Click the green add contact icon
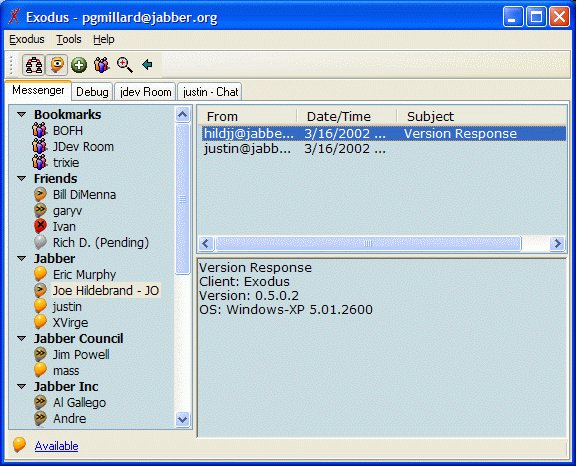Screen dimensions: 577x467 click(79, 66)
